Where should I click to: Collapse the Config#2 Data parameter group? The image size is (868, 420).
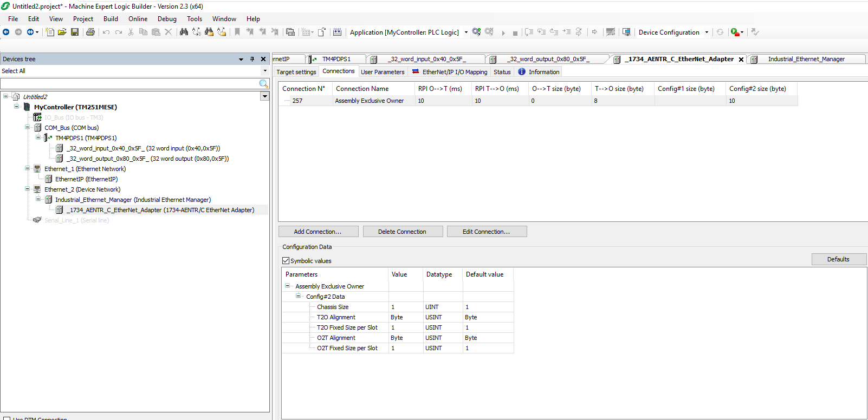pos(298,297)
